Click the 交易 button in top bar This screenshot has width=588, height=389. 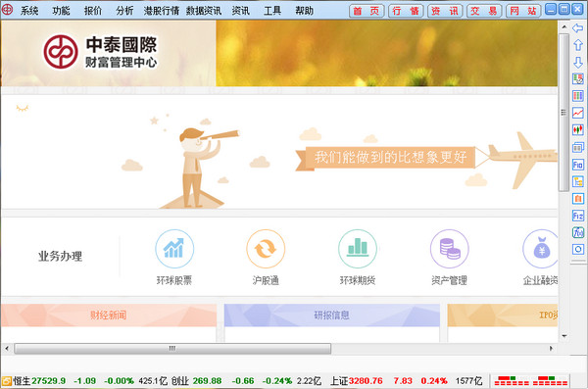484,11
